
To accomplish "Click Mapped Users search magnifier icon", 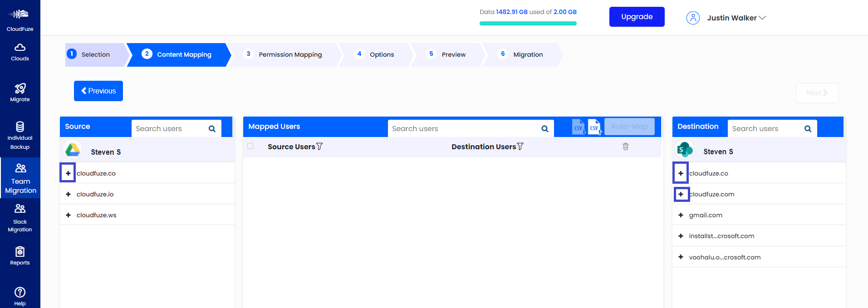I will click(545, 129).
